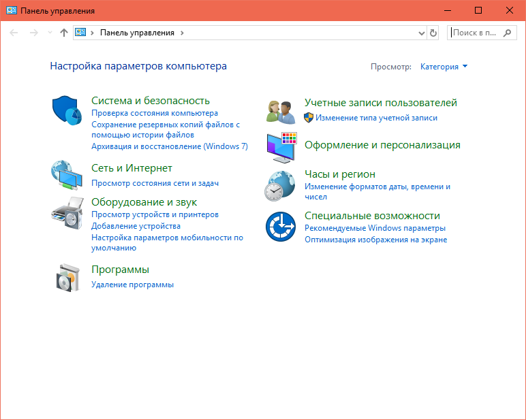Open Программы category heading
Image resolution: width=526 pixels, height=420 pixels.
coord(120,270)
